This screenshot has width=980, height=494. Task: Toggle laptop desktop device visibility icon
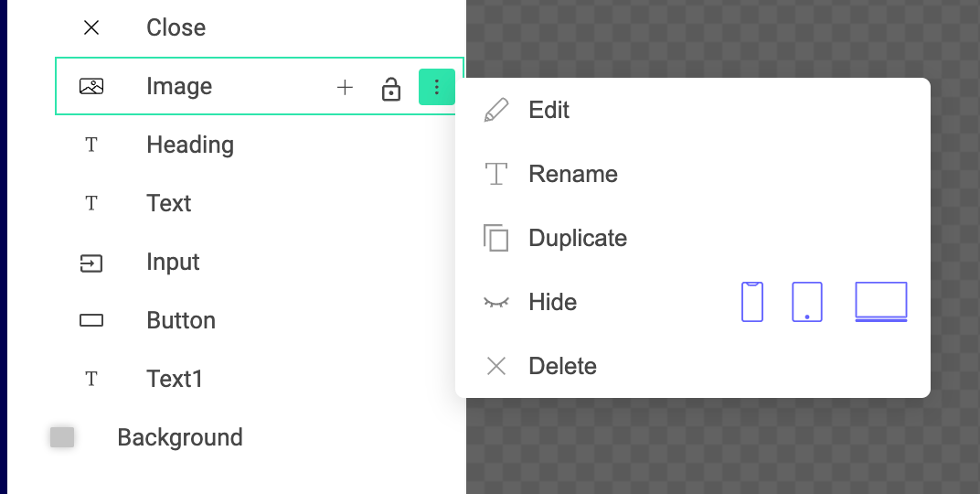coord(880,302)
